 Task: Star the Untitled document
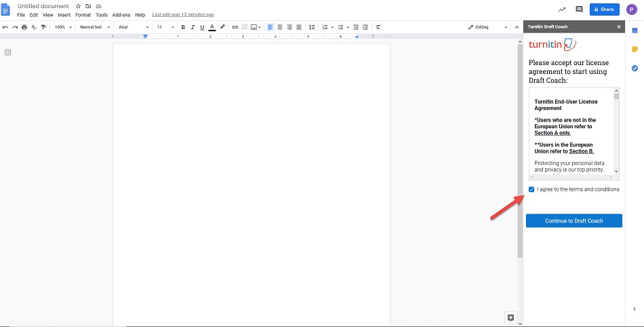[x=78, y=6]
